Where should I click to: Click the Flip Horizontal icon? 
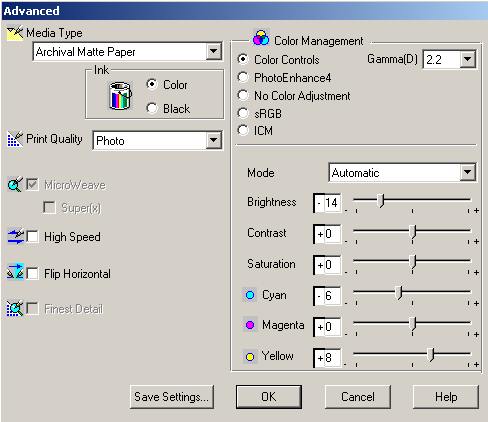[x=15, y=272]
